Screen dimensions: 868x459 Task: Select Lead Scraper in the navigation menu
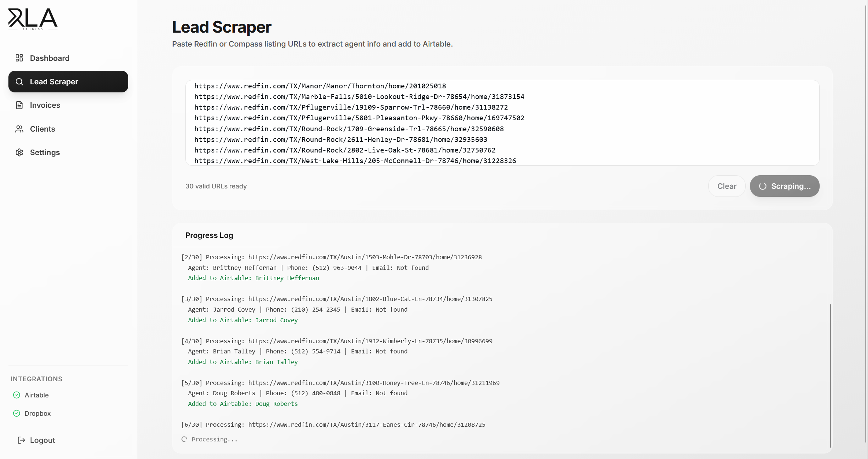pos(54,81)
